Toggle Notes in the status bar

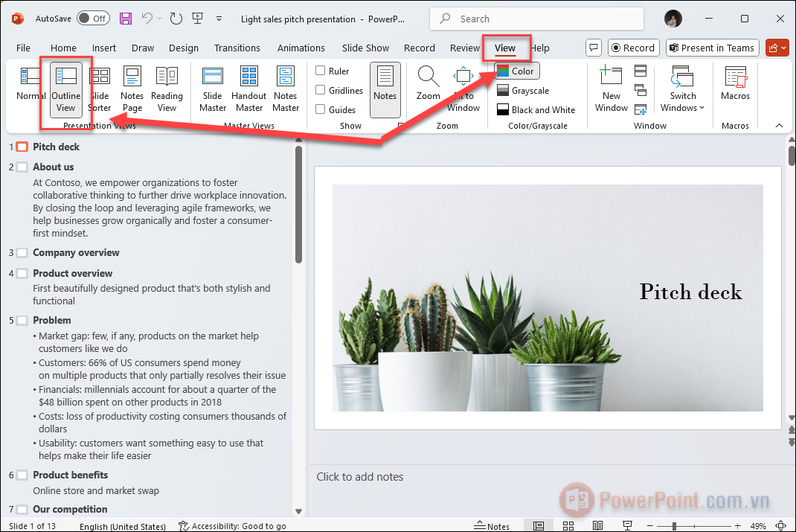tap(492, 526)
